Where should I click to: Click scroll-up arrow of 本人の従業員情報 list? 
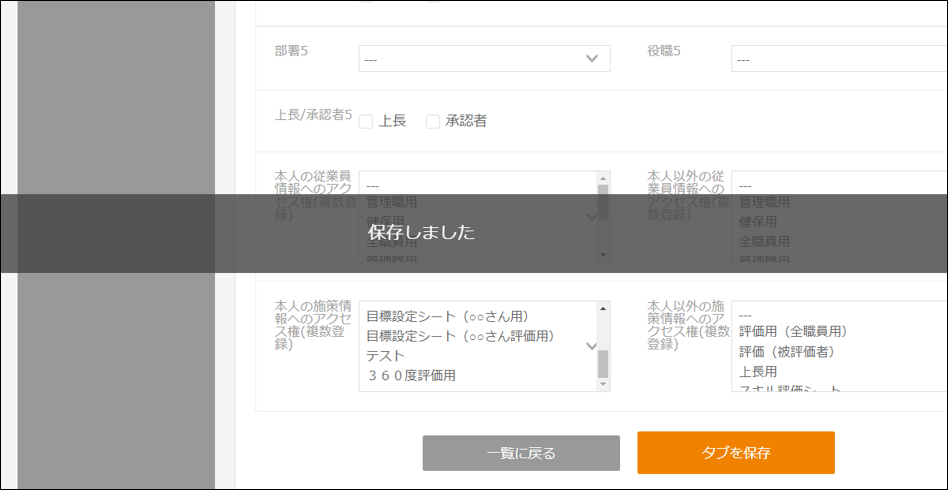tap(603, 178)
